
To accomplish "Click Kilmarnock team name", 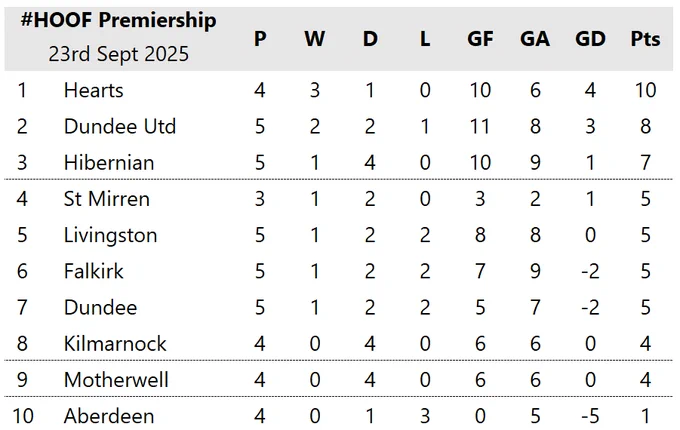I will click(x=115, y=344).
